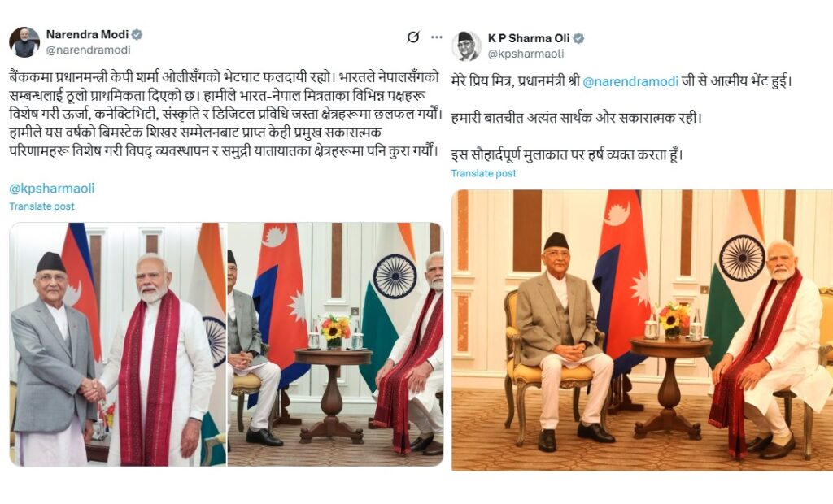Open the large photo in Oli's post
Viewport: 833px width, 504px height.
[x=643, y=330]
